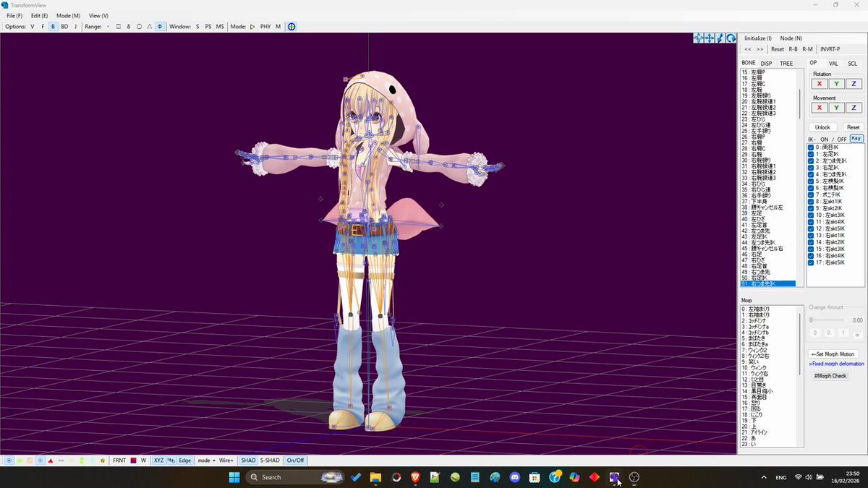Toggle the 17: 右skt5IK checkbox
This screenshot has height=488, width=868.
coord(812,262)
